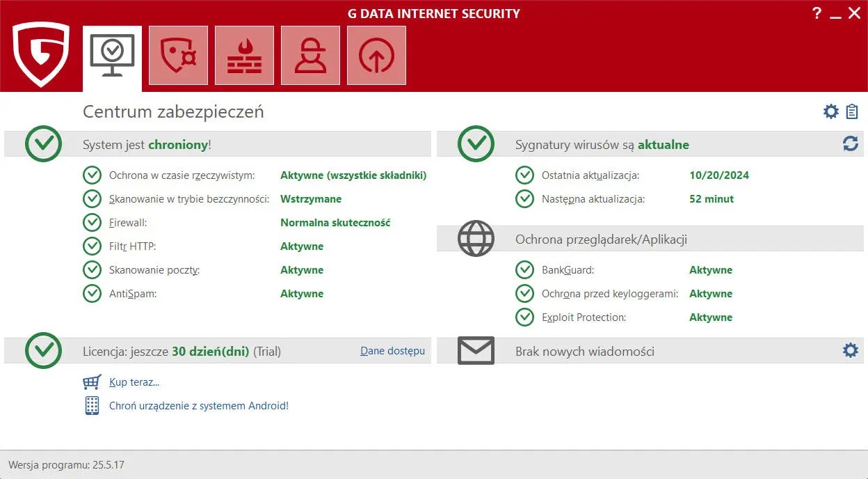The height and width of the screenshot is (479, 868).
Task: Open settings via the gear icon
Action: 830,111
